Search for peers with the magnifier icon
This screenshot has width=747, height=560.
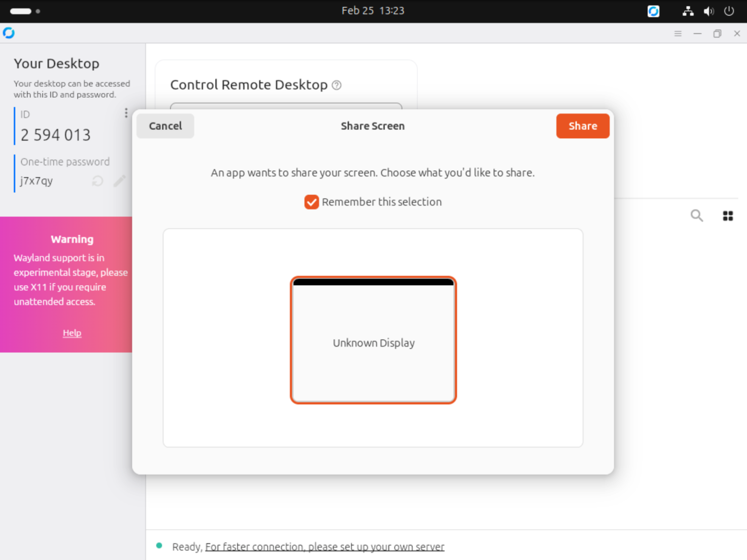point(696,216)
